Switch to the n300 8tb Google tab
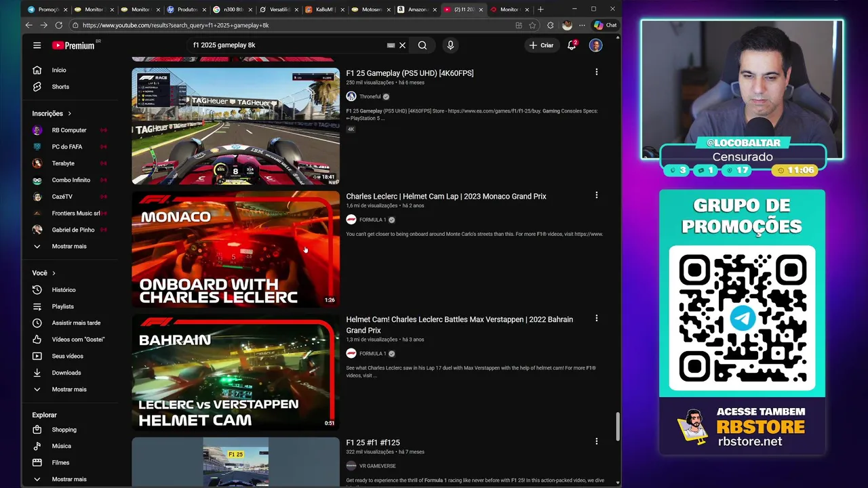Screen dimensions: 868x488 pyautogui.click(x=233, y=9)
